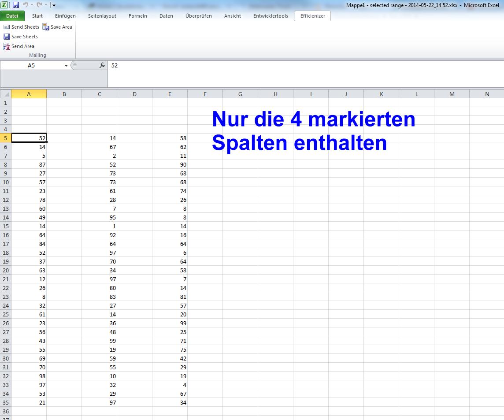Viewport: 504px width, 420px height.
Task: Click the select-all corner of the grid
Action: coord(5,94)
